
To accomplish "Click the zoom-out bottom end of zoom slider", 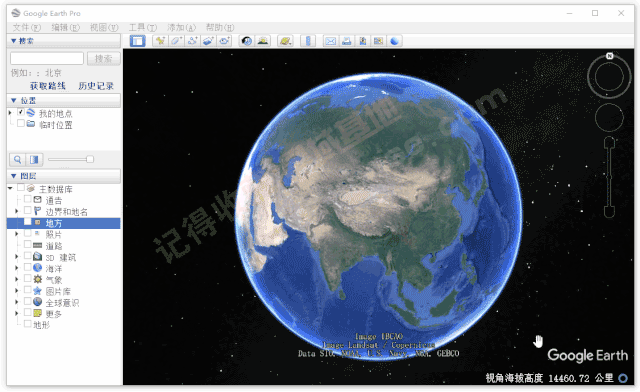I will 609,212.
